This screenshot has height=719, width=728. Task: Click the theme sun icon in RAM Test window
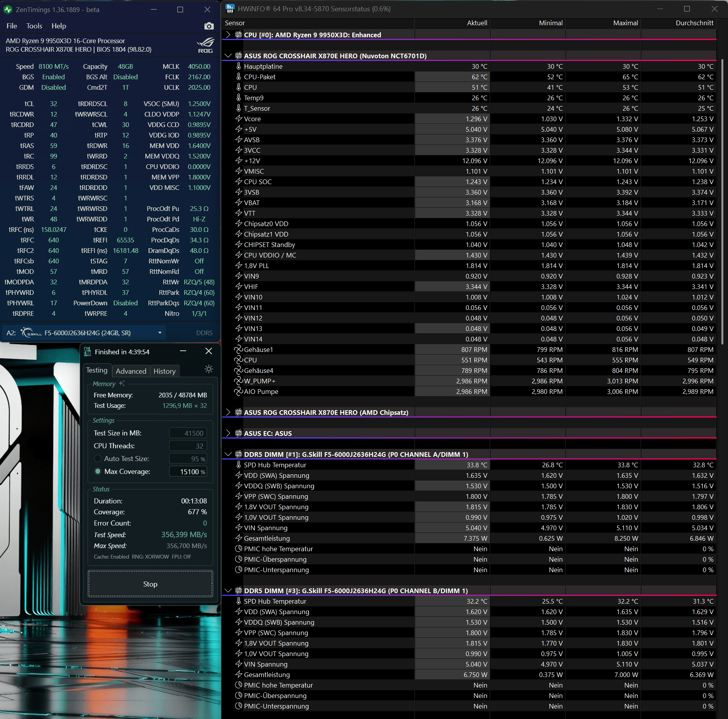pos(209,369)
